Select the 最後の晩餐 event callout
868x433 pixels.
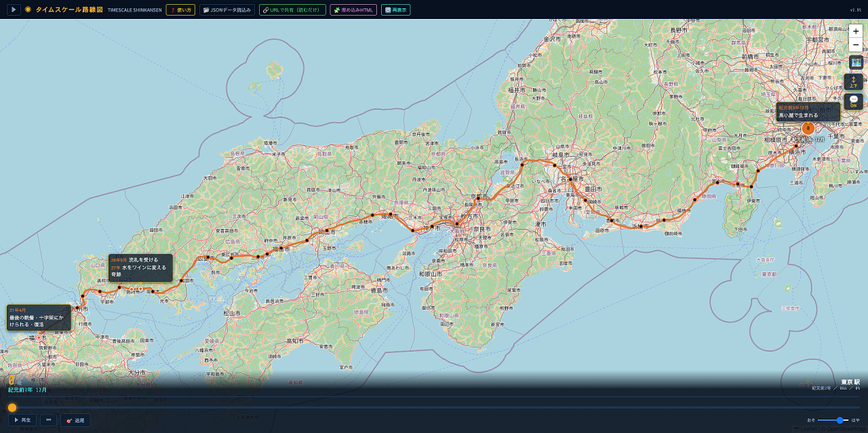point(39,317)
